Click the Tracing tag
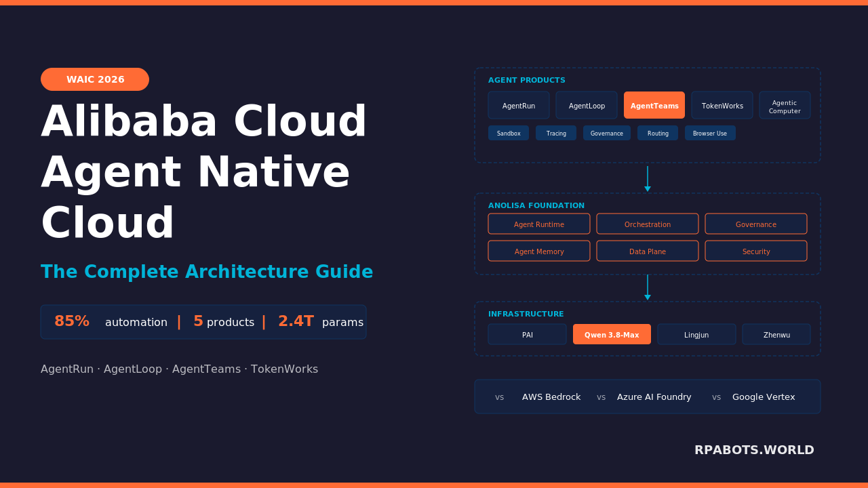 (x=556, y=133)
